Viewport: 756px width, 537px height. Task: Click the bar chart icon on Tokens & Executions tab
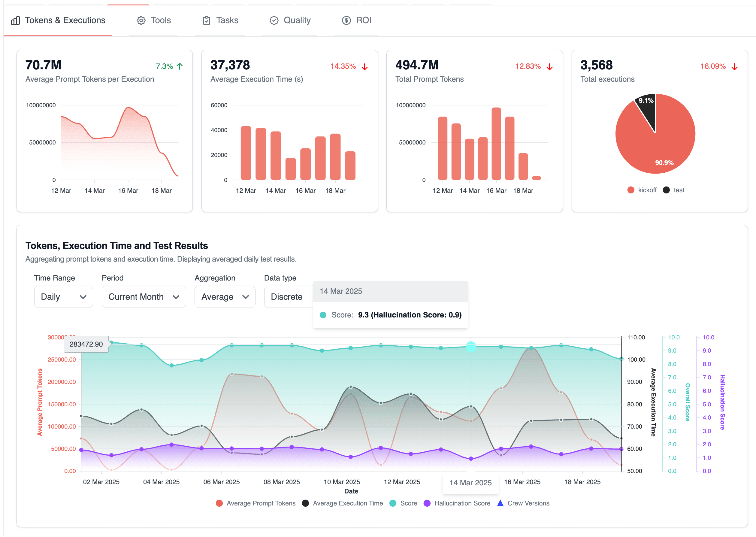[16, 20]
